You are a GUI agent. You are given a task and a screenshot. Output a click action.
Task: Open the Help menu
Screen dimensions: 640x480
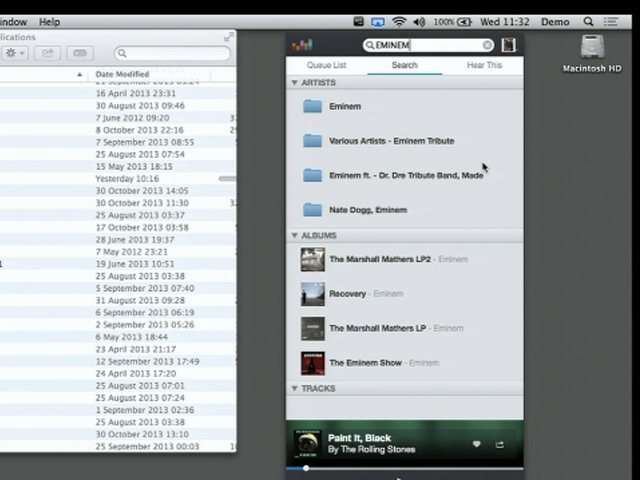tap(49, 22)
